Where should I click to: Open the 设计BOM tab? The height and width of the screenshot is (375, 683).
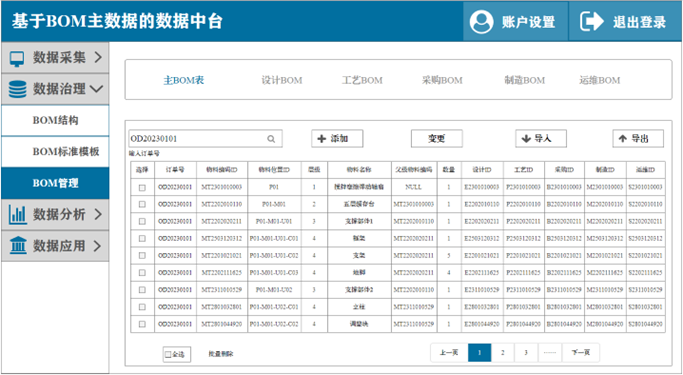(282, 80)
